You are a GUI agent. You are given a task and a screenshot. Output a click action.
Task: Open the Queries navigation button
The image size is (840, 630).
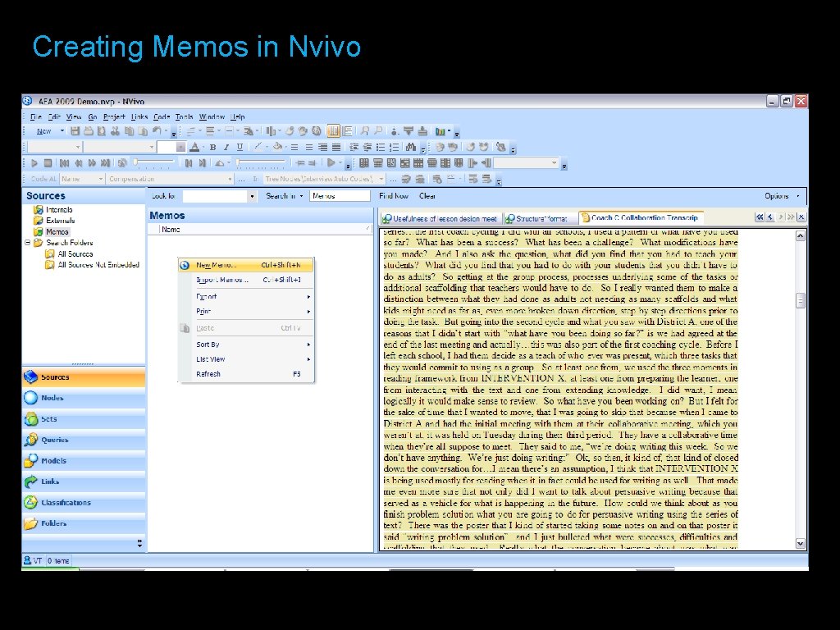(x=84, y=440)
